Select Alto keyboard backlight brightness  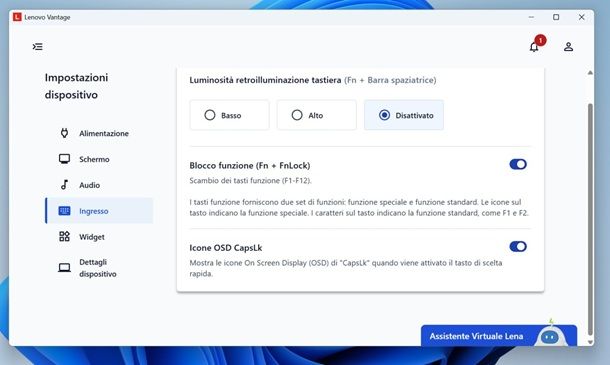coord(317,115)
